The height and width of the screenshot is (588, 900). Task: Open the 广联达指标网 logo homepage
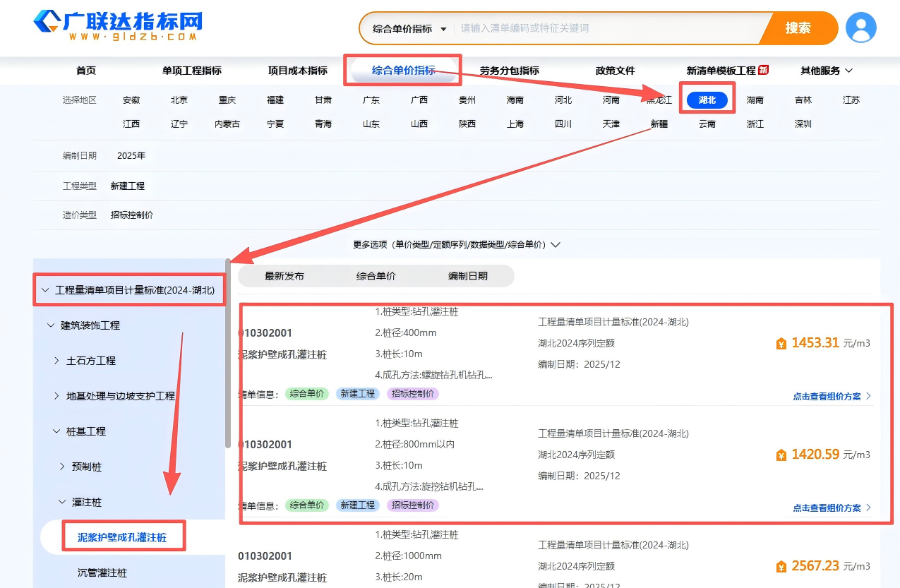click(x=118, y=25)
